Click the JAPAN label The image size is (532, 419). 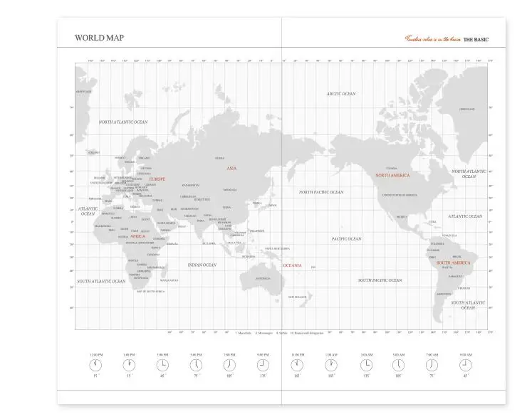tap(273, 205)
